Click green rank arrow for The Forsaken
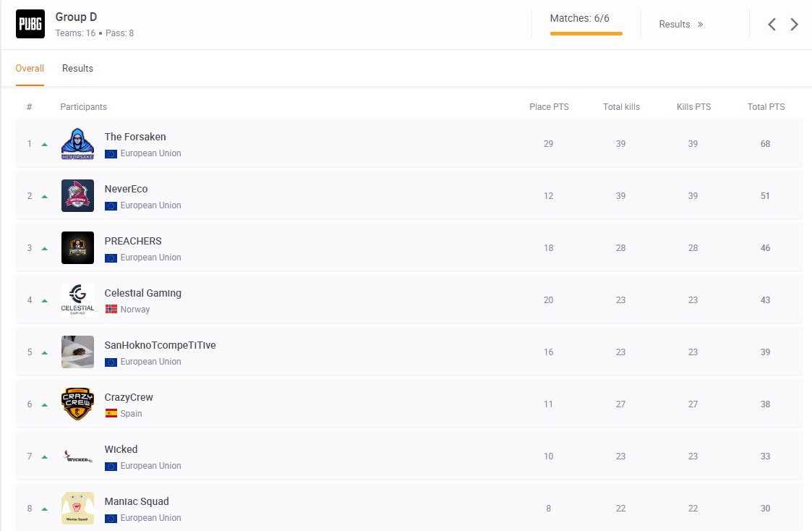 (45, 145)
